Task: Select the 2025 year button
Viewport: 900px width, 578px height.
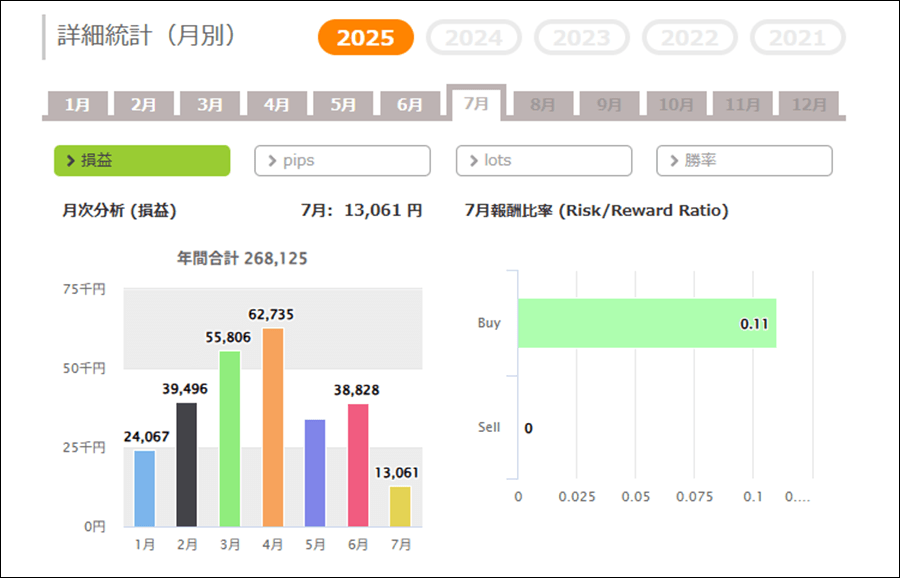Action: click(x=366, y=37)
